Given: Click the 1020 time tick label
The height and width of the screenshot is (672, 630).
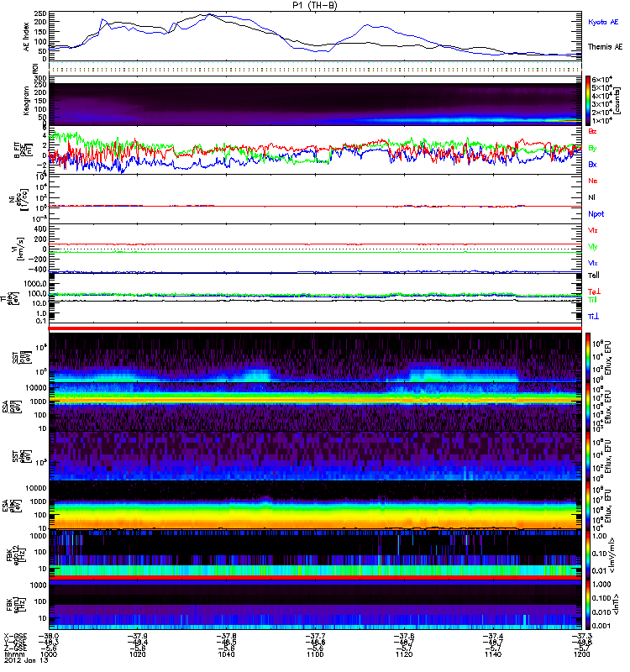Looking at the screenshot, I should point(138,654).
